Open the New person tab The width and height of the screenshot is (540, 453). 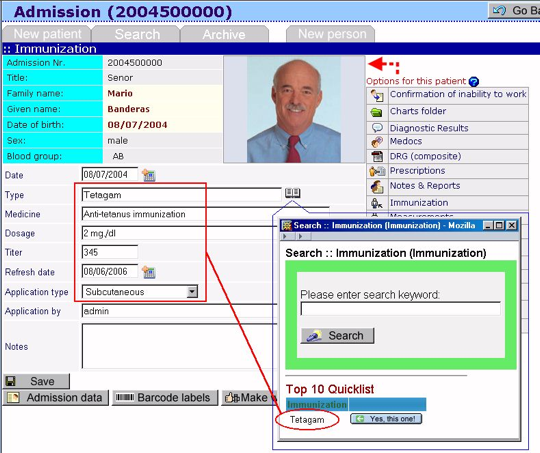click(331, 34)
